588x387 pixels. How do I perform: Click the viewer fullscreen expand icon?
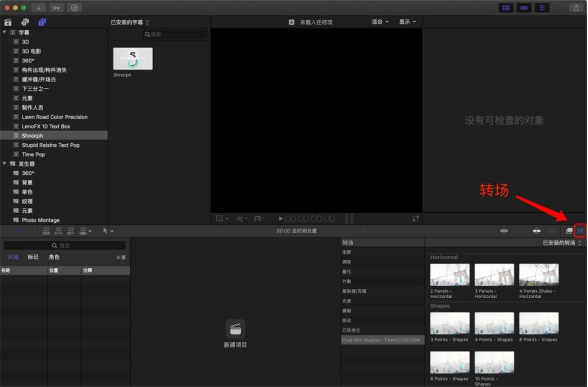pos(416,219)
